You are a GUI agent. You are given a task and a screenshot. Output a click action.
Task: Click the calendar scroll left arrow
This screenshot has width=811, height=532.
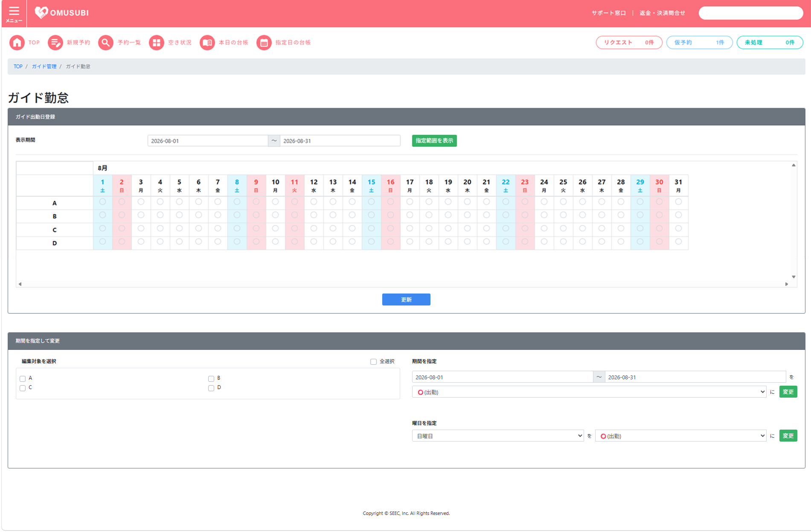tap(20, 284)
